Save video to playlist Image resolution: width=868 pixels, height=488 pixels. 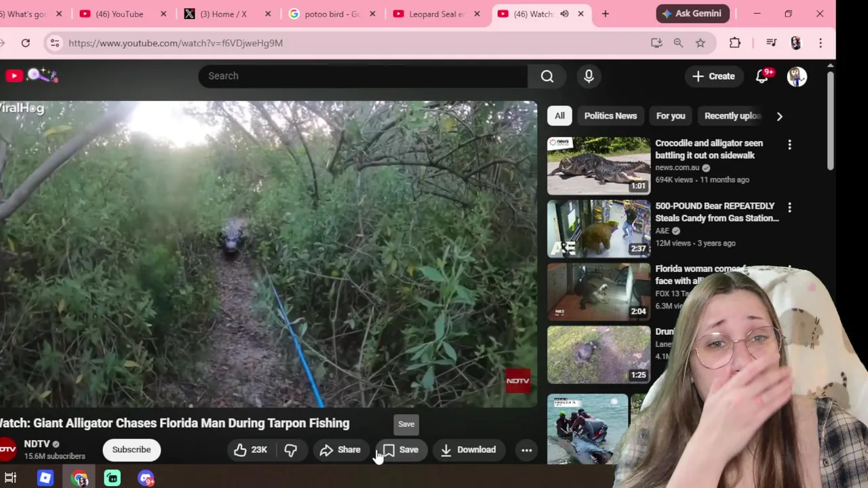click(400, 449)
